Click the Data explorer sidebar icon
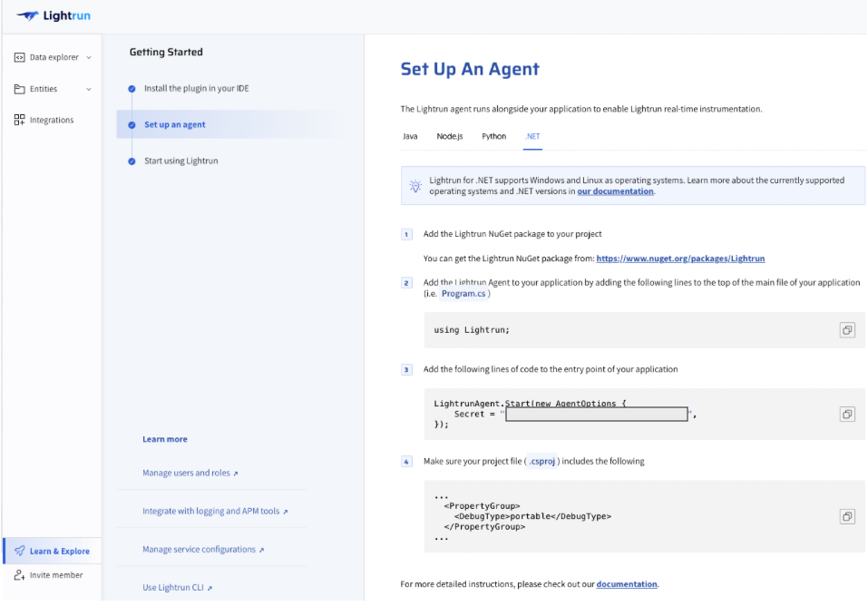Viewport: 868px width, 606px height. pos(20,57)
